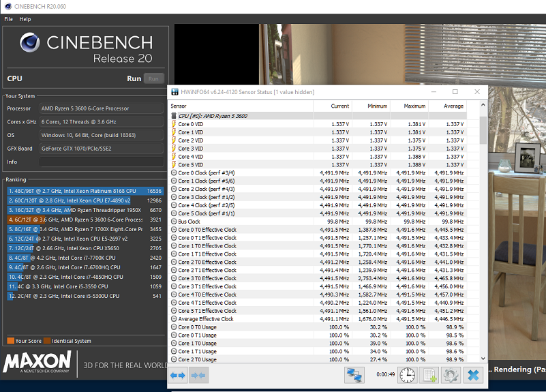
Task: Maximize the HWiNFO64 Sensor Status window
Action: coord(455,91)
